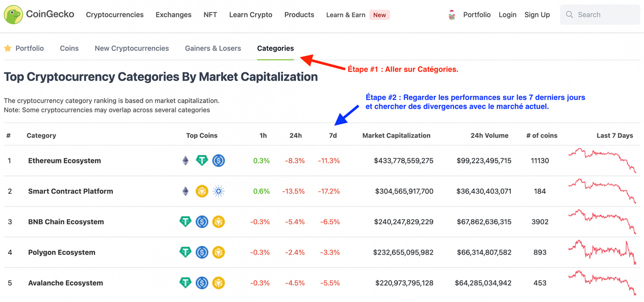Open the Exchanges menu
644x302 pixels.
point(173,15)
